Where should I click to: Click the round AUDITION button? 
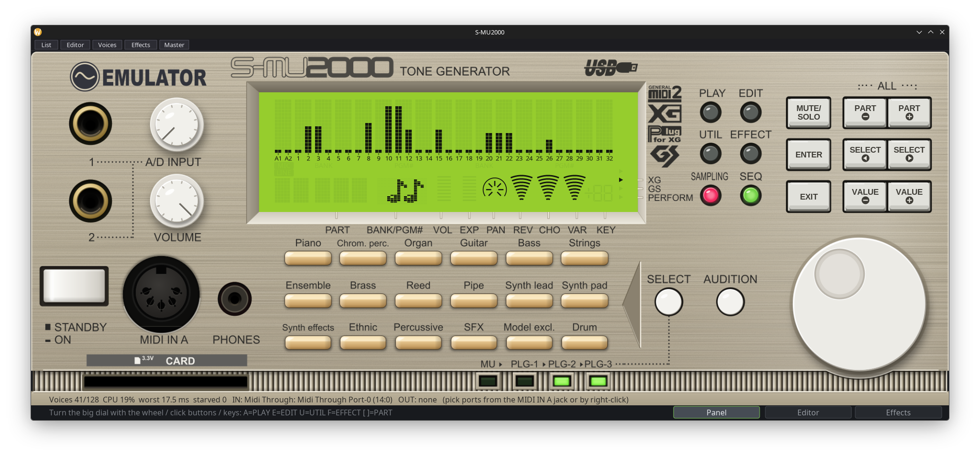click(x=730, y=302)
